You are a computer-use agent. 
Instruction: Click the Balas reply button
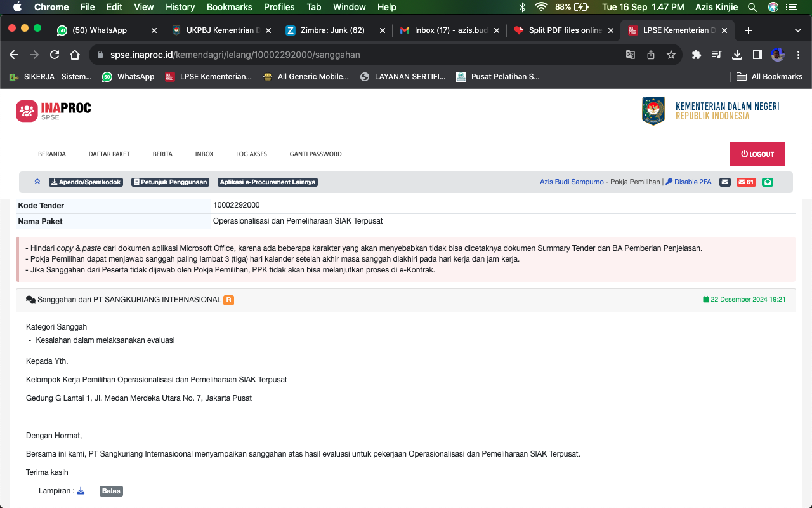coord(111,491)
